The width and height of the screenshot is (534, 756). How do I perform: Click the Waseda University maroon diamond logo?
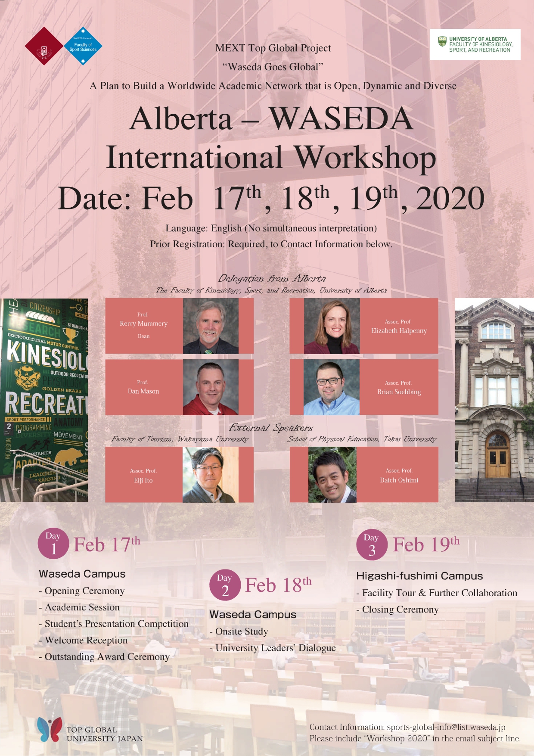[44, 46]
